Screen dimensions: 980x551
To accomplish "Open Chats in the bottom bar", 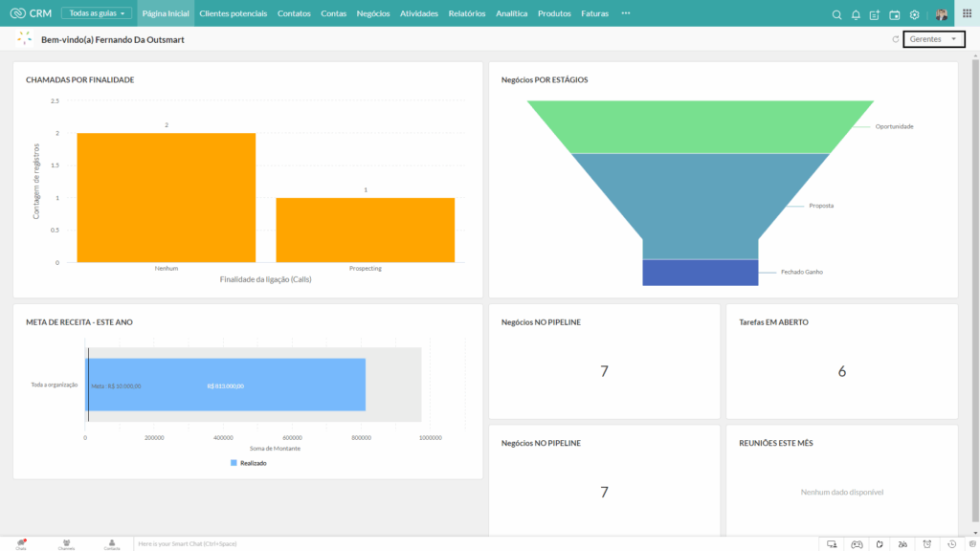I will [21, 544].
